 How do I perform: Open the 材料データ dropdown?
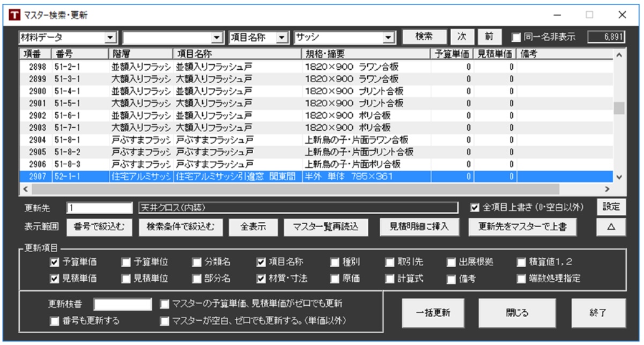[110, 38]
